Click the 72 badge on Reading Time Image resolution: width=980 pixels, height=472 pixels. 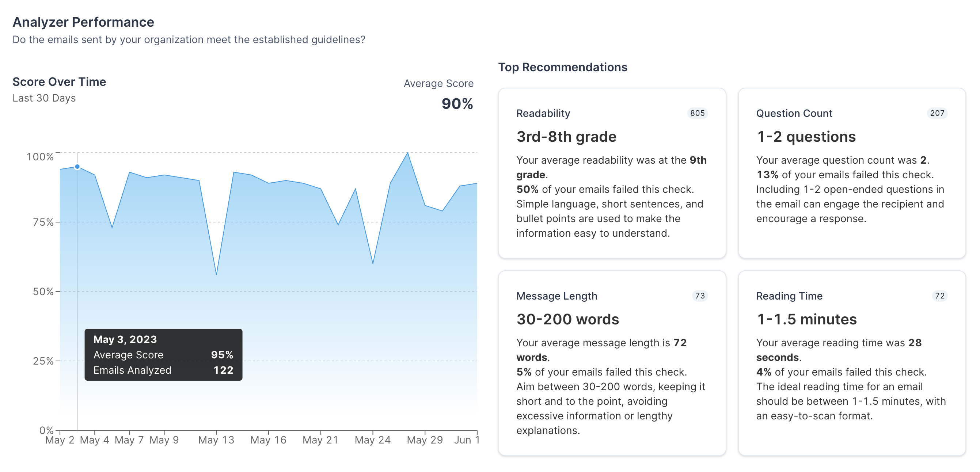(940, 296)
